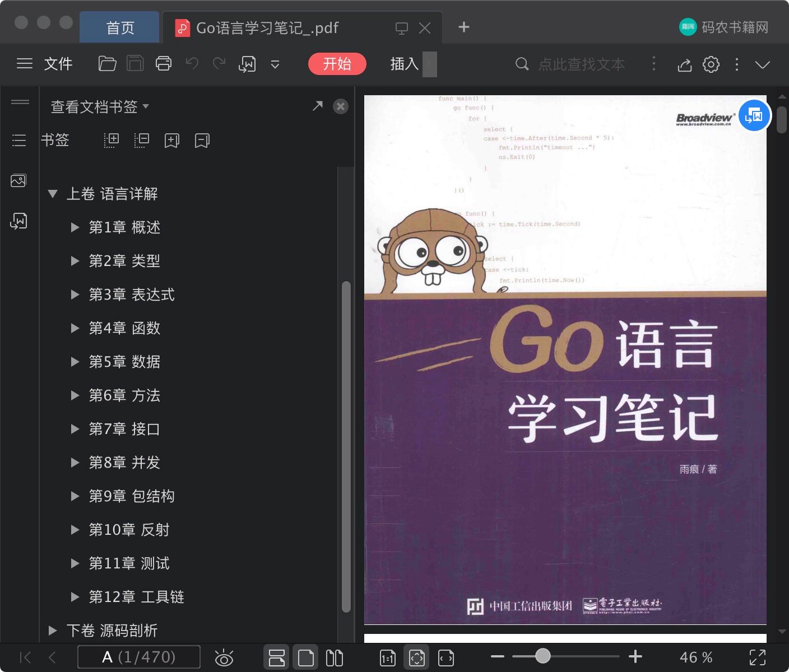Click the expand all bookmarks icon
This screenshot has height=672, width=789.
click(x=112, y=140)
